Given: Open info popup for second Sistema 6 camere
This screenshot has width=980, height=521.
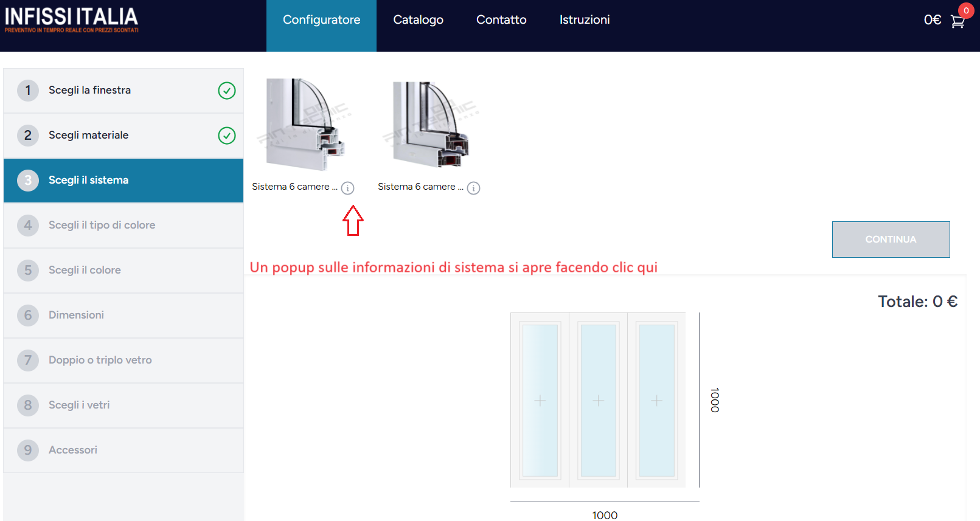Looking at the screenshot, I should coord(473,188).
